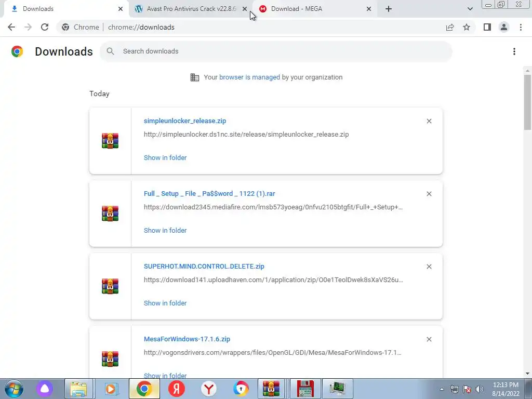Open Windows Explorer from taskbar
This screenshot has width=532, height=399.
tap(78, 389)
